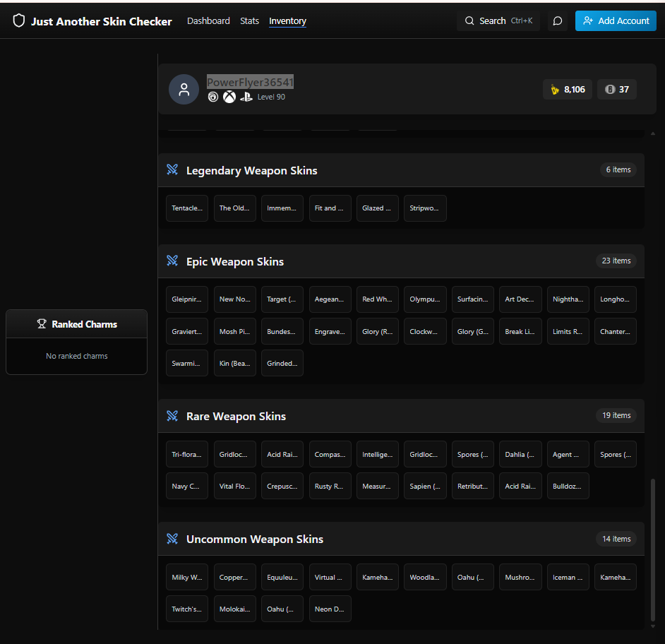Screen dimensions: 665x644
Task: Click the Legendary Weapon Skins swords icon
Action: click(x=172, y=169)
